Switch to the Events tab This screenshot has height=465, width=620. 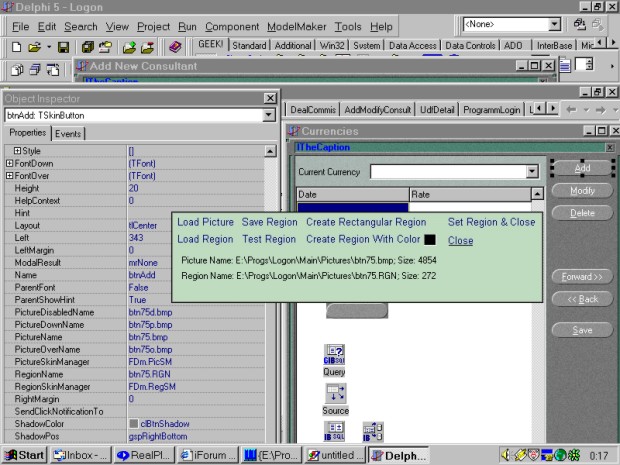(68, 134)
